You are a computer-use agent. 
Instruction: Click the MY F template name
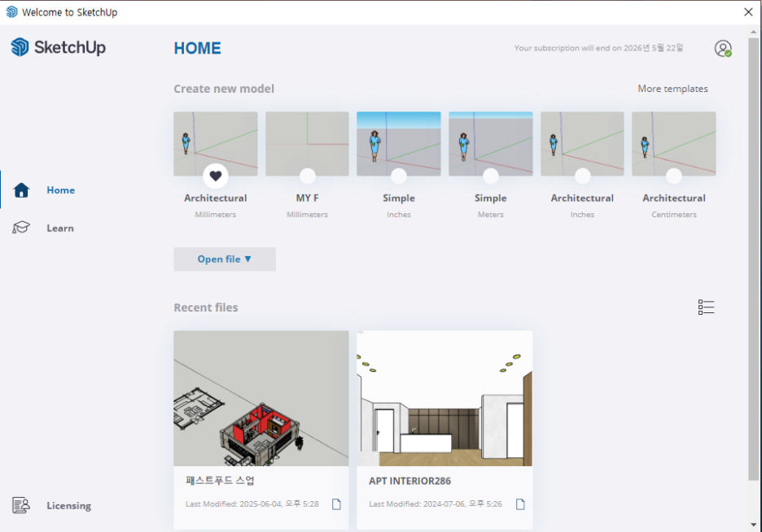(x=307, y=198)
